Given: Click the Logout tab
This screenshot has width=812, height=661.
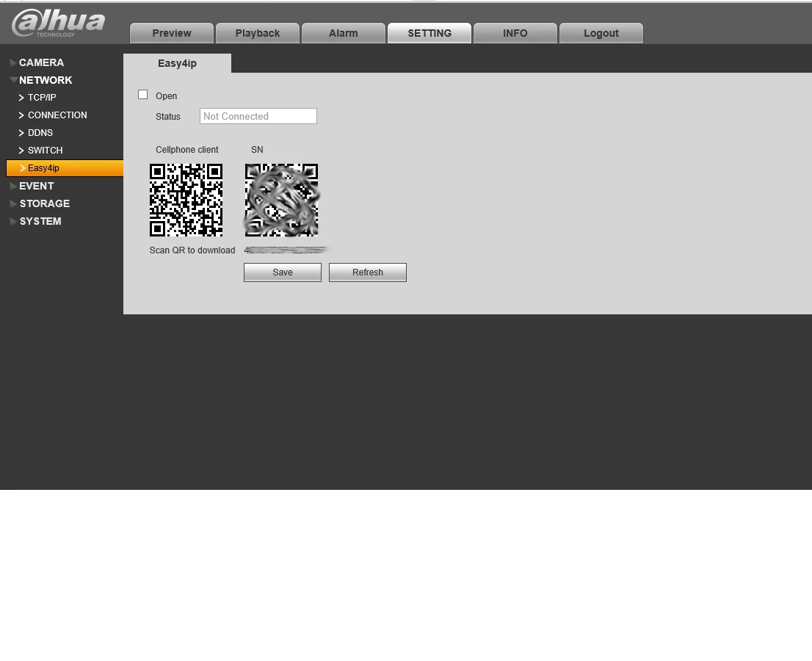Looking at the screenshot, I should [601, 33].
